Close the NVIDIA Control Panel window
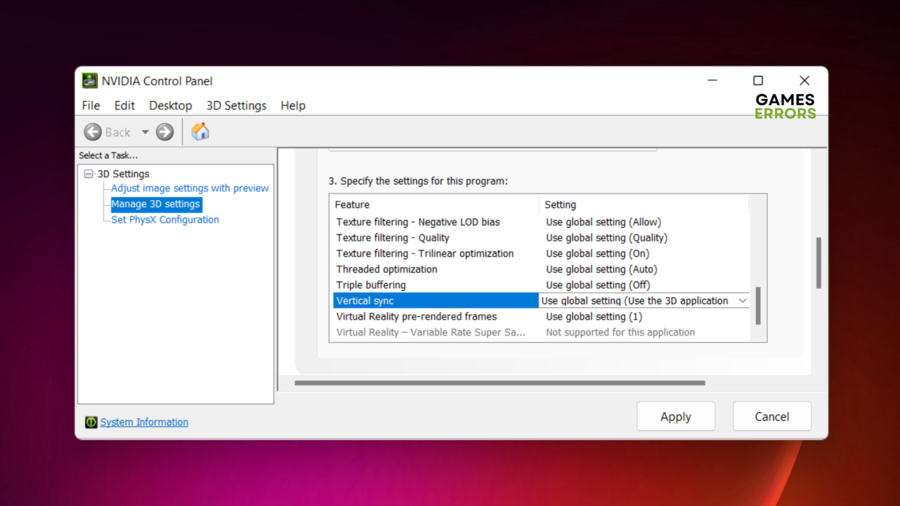Viewport: 900px width, 506px height. pos(805,80)
